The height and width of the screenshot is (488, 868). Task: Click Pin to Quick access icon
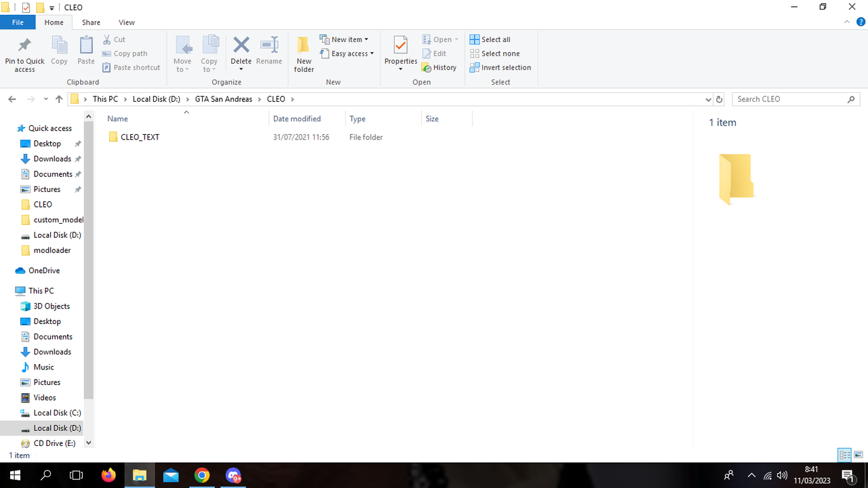click(24, 54)
